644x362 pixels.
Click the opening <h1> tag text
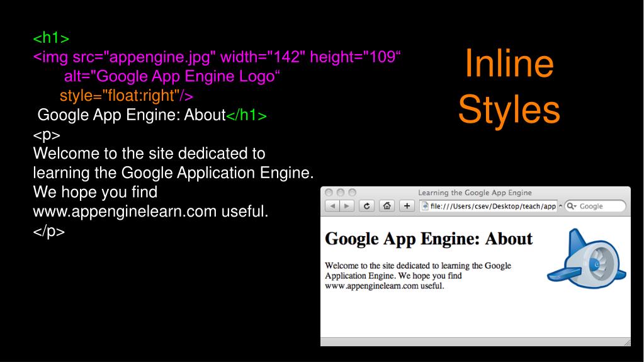[52, 38]
